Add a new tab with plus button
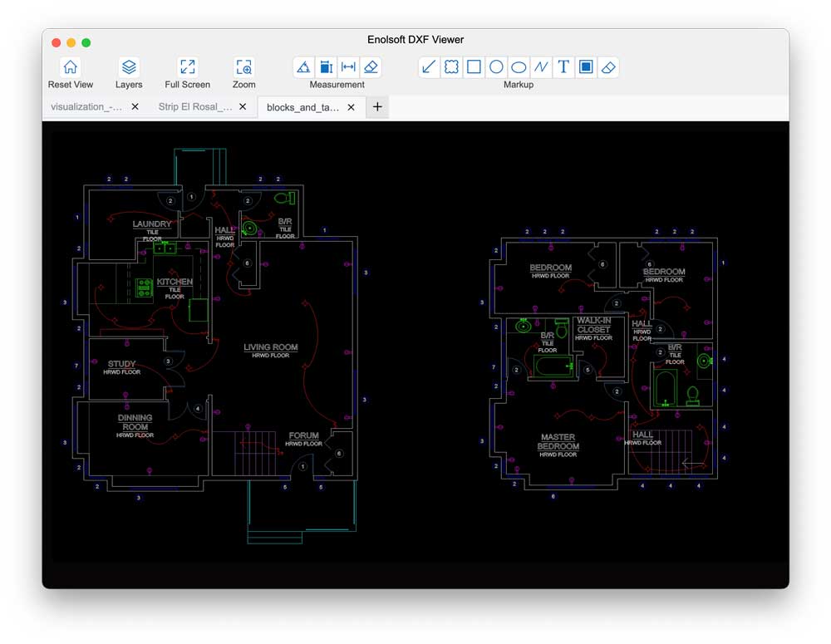 (377, 107)
